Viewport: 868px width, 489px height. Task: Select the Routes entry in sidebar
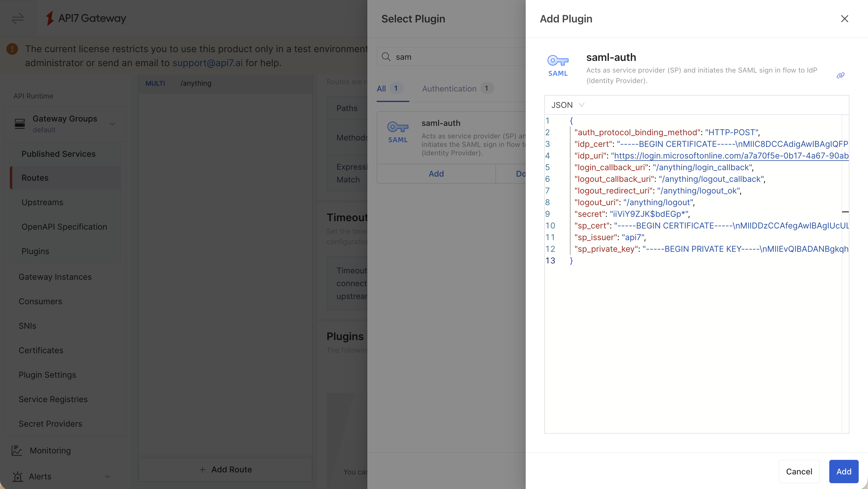pyautogui.click(x=35, y=178)
